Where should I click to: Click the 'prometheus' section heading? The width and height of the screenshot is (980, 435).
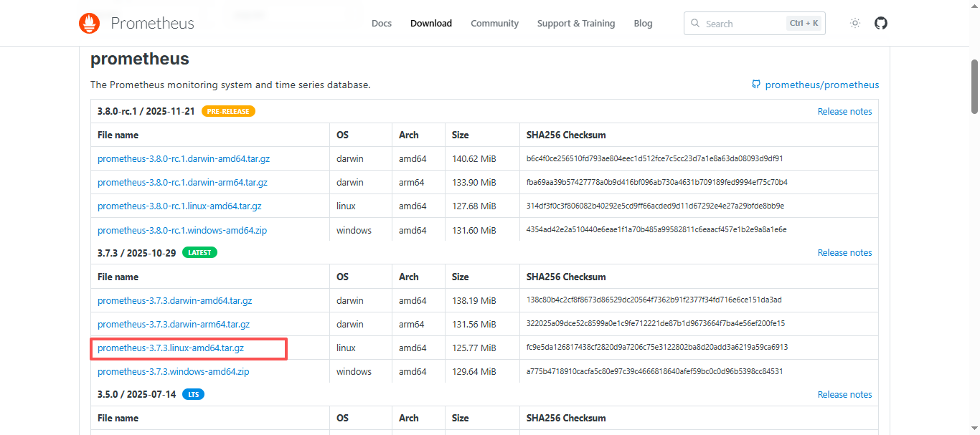coord(140,59)
